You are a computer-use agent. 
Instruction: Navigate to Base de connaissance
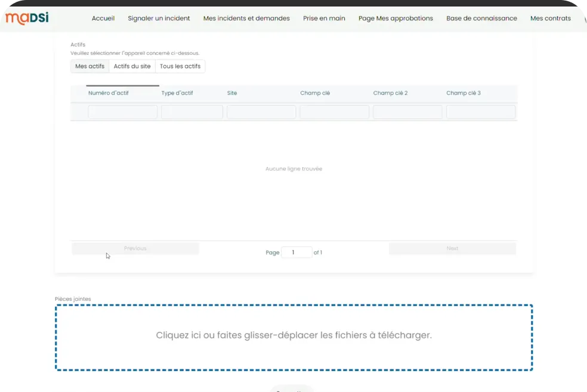[481, 18]
